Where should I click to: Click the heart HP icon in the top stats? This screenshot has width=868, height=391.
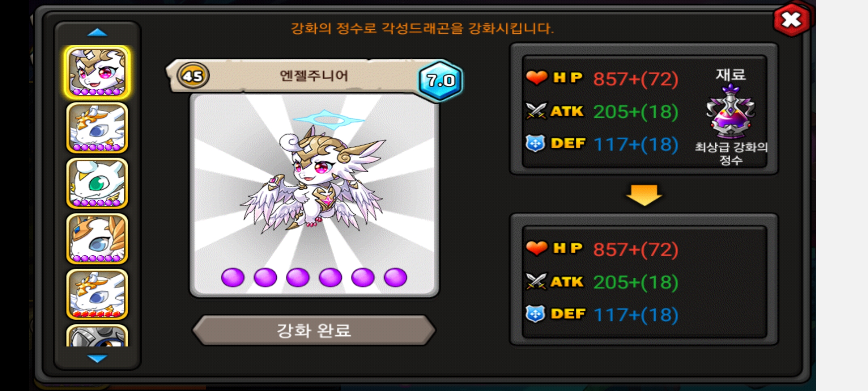pyautogui.click(x=536, y=77)
